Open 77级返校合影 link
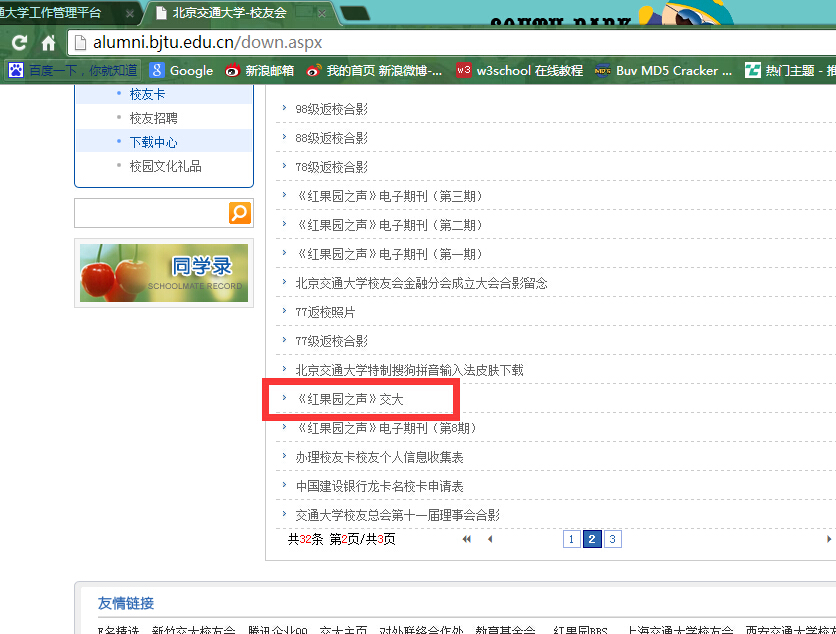 click(x=332, y=341)
